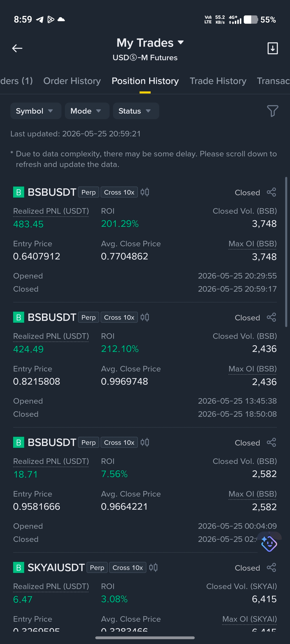Tap the floating AI assistant icon
The height and width of the screenshot is (644, 290).
coord(269,543)
